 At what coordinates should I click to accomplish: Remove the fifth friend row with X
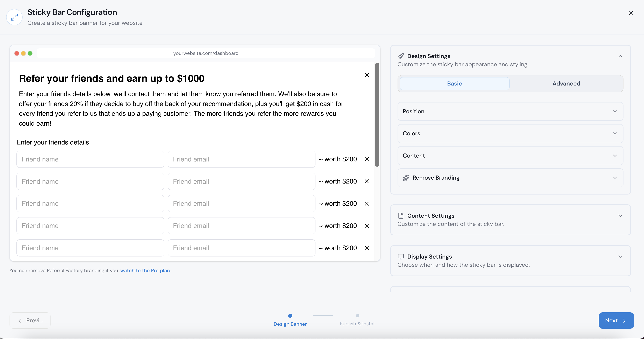[x=367, y=248]
